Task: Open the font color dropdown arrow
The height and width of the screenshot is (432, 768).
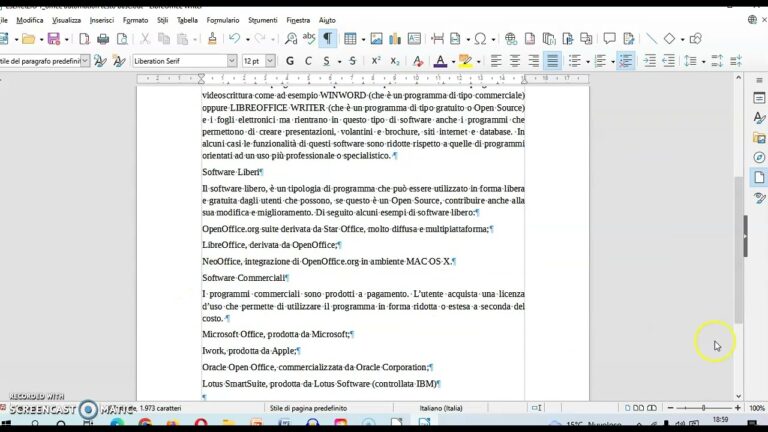Action: click(x=453, y=62)
